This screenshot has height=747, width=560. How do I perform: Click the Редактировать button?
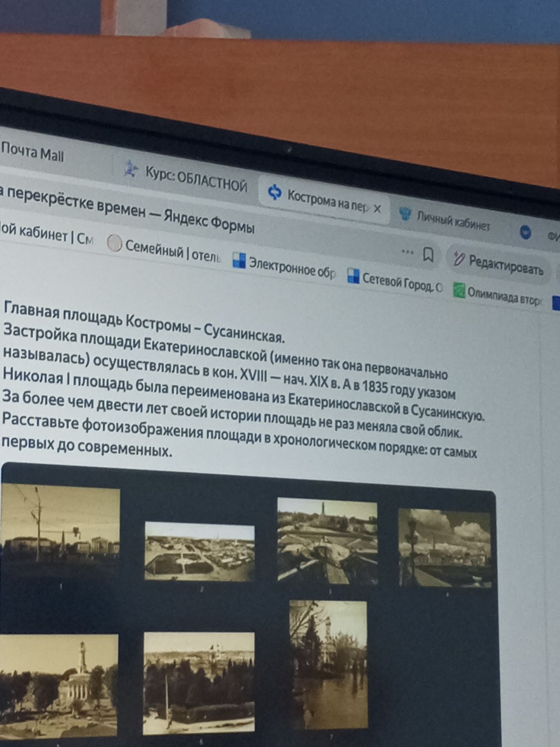tap(499, 264)
